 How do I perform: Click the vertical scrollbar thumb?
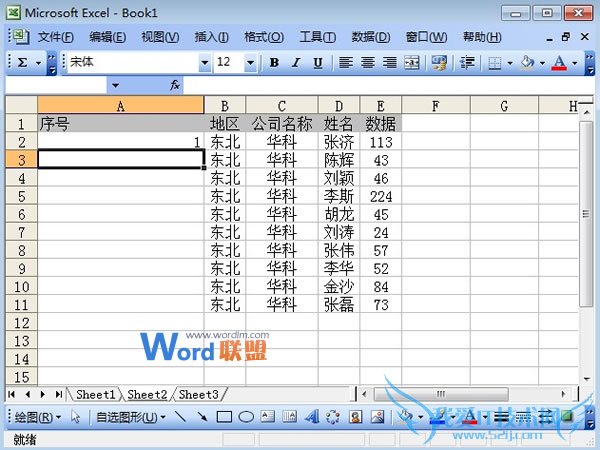(586, 214)
